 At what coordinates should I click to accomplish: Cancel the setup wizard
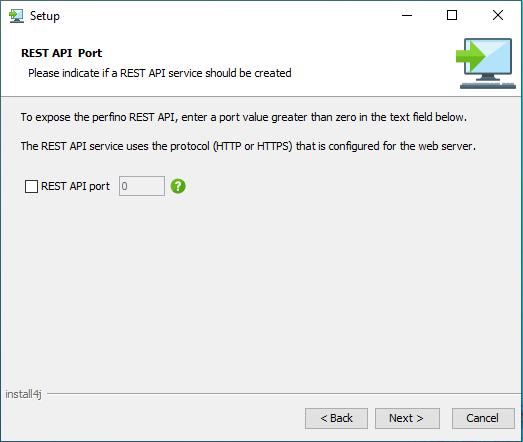click(483, 418)
